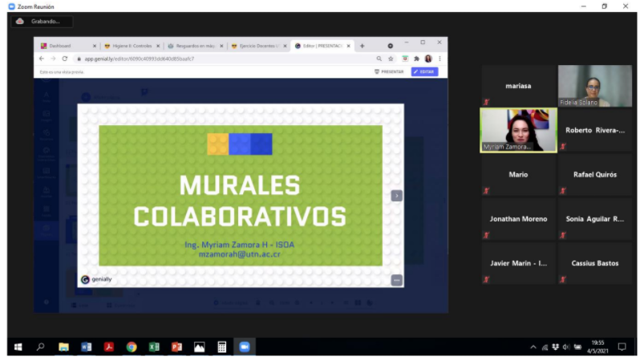The image size is (644, 361).
Task: Open Chrome's three-dot menu
Action: 439,59
